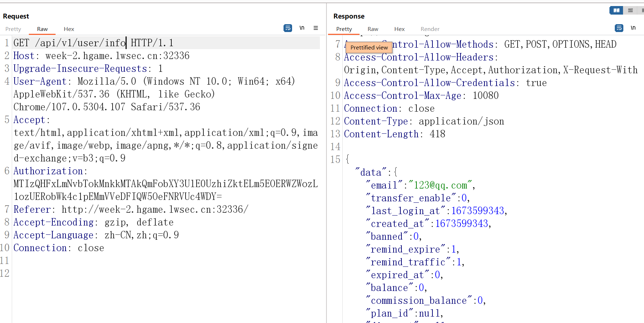644x323 pixels.
Task: Click 'Accept-Language: zh-CN,zh;q=0.9' line
Action: [x=96, y=235]
